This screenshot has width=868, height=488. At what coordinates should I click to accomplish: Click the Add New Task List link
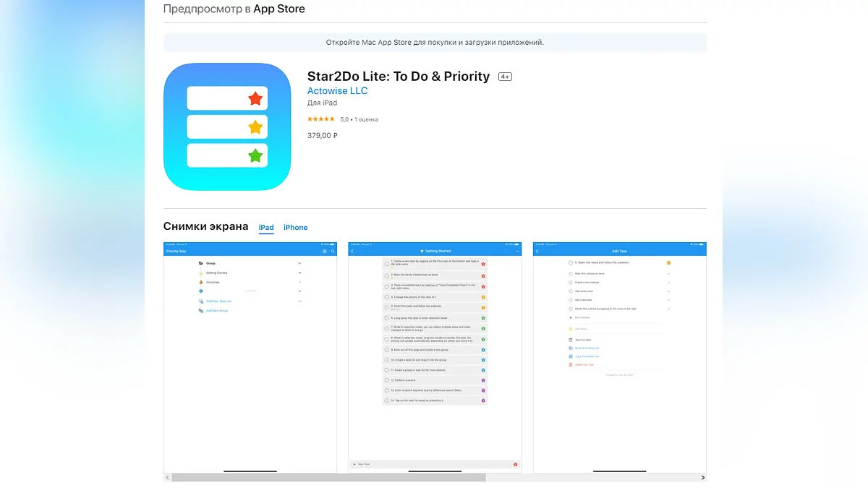click(218, 301)
